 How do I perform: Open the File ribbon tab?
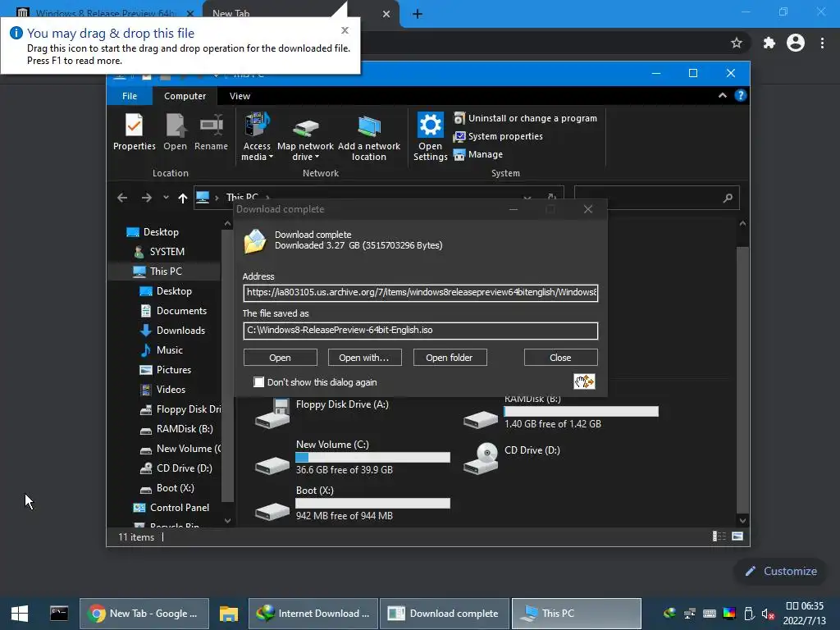[130, 96]
